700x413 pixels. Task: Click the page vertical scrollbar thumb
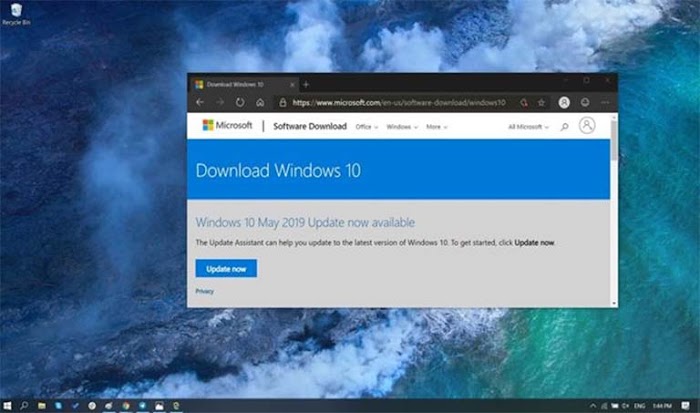click(615, 140)
